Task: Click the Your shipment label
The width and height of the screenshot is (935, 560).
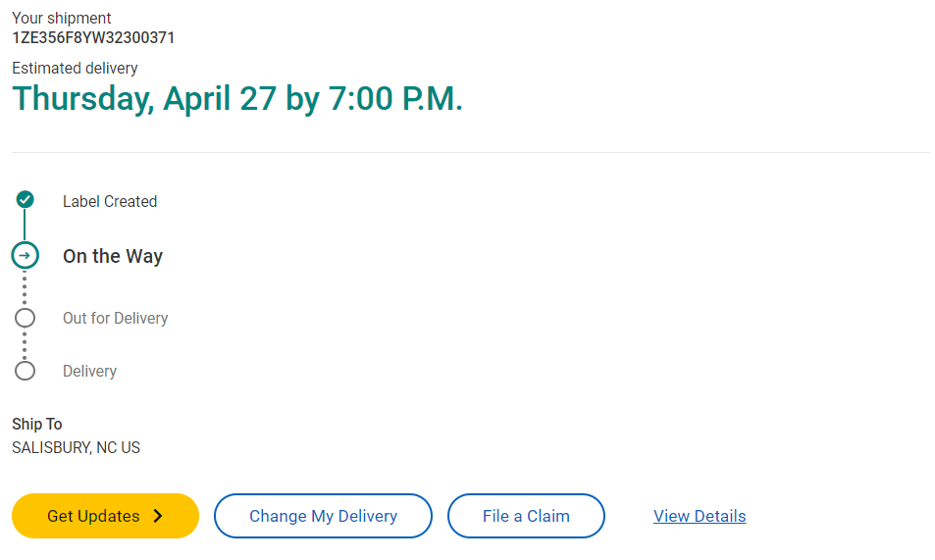Action: [x=61, y=18]
